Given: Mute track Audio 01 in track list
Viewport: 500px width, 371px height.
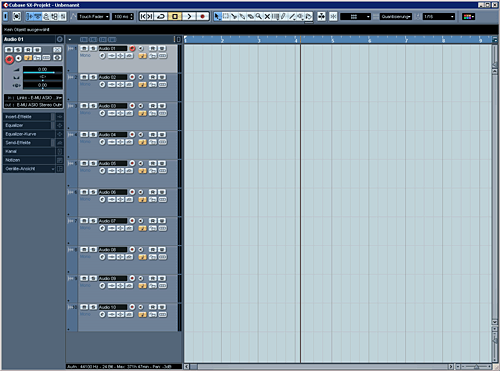Looking at the screenshot, I should (x=84, y=48).
